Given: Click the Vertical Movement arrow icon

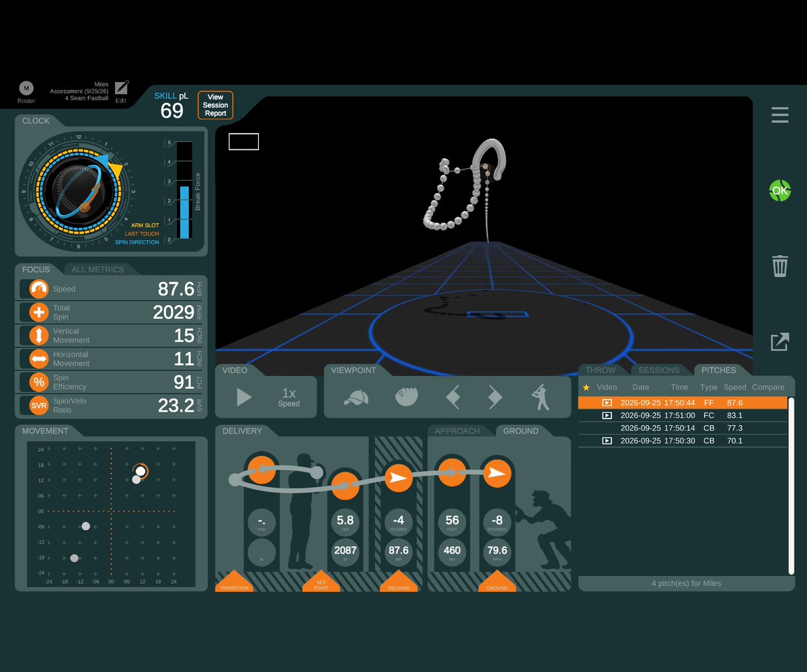Looking at the screenshot, I should click(39, 336).
